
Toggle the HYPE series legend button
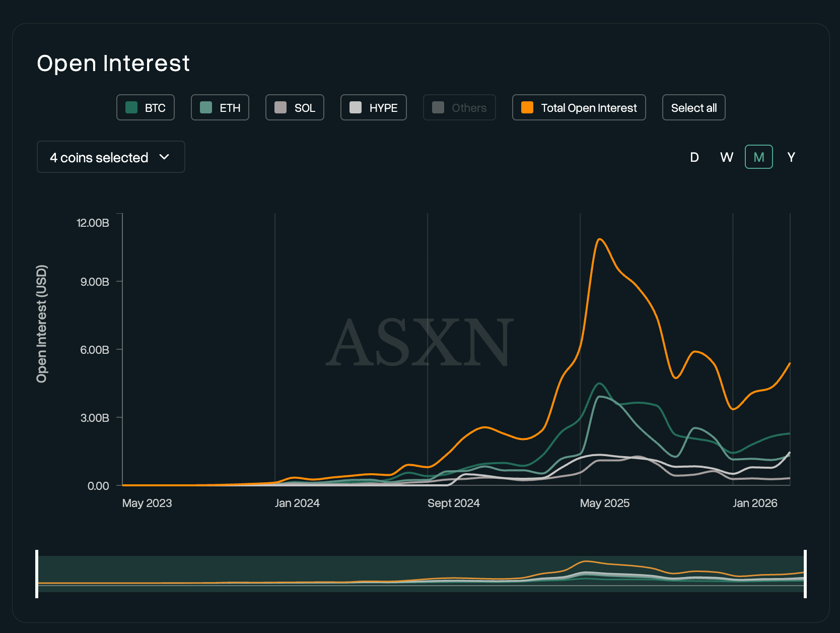pyautogui.click(x=374, y=107)
